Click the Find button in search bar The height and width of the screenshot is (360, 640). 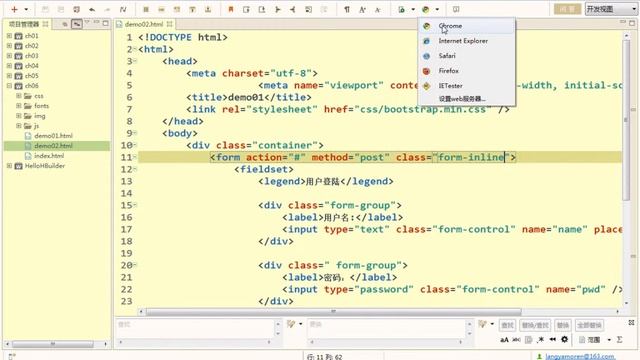(507, 325)
